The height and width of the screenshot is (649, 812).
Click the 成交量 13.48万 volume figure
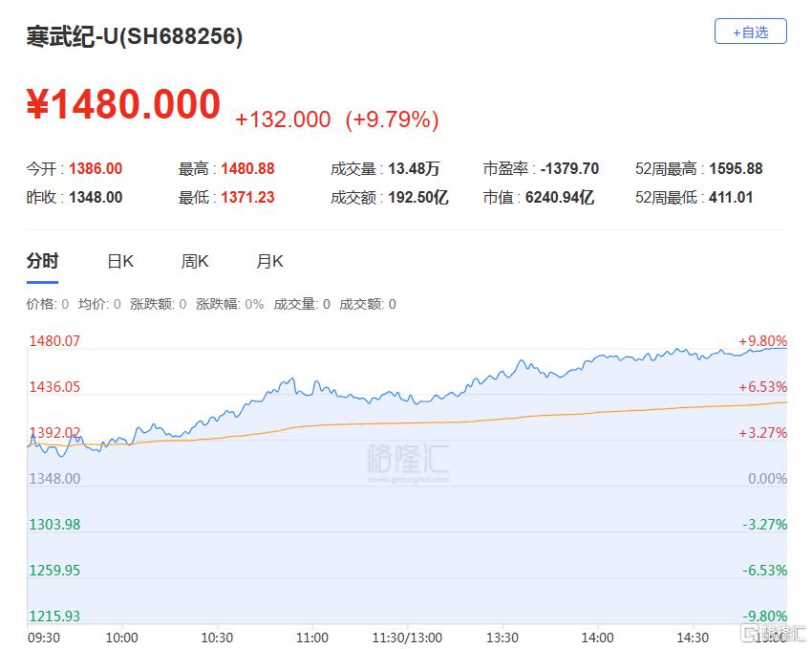pos(414,169)
